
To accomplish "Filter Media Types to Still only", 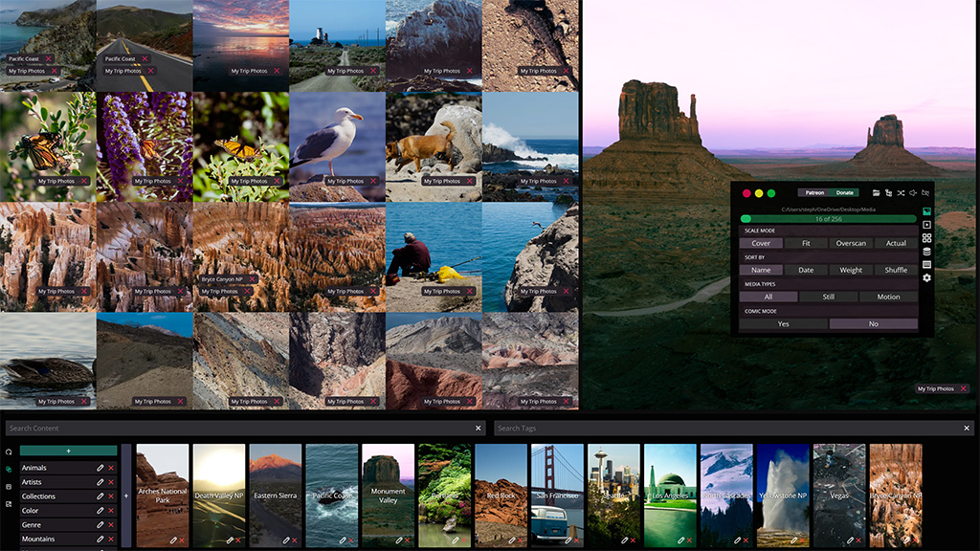I will pos(829,297).
